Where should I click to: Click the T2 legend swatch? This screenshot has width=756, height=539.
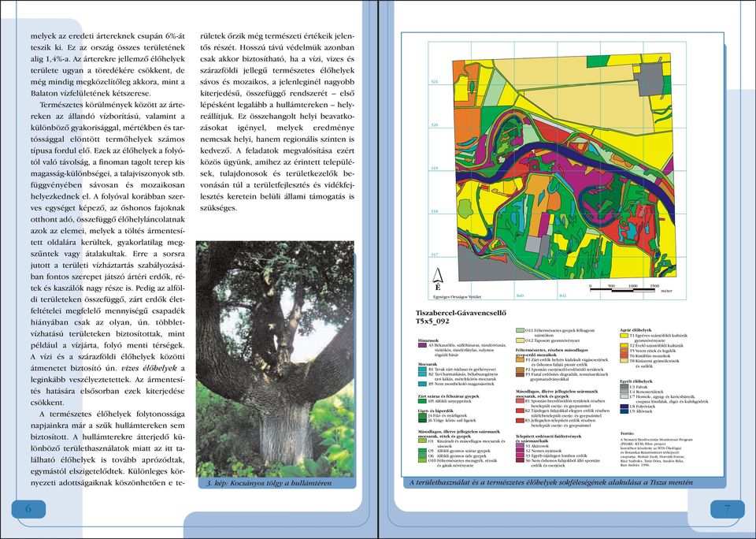624,345
